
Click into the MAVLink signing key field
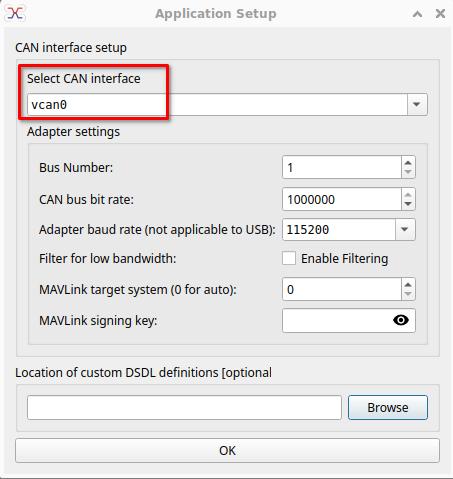[337, 320]
